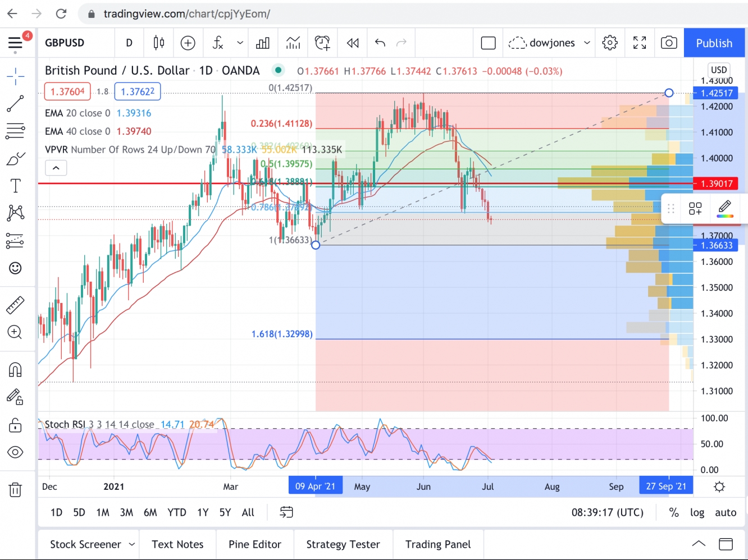Click the Publish button
Image resolution: width=748 pixels, height=560 pixels.
pos(714,43)
